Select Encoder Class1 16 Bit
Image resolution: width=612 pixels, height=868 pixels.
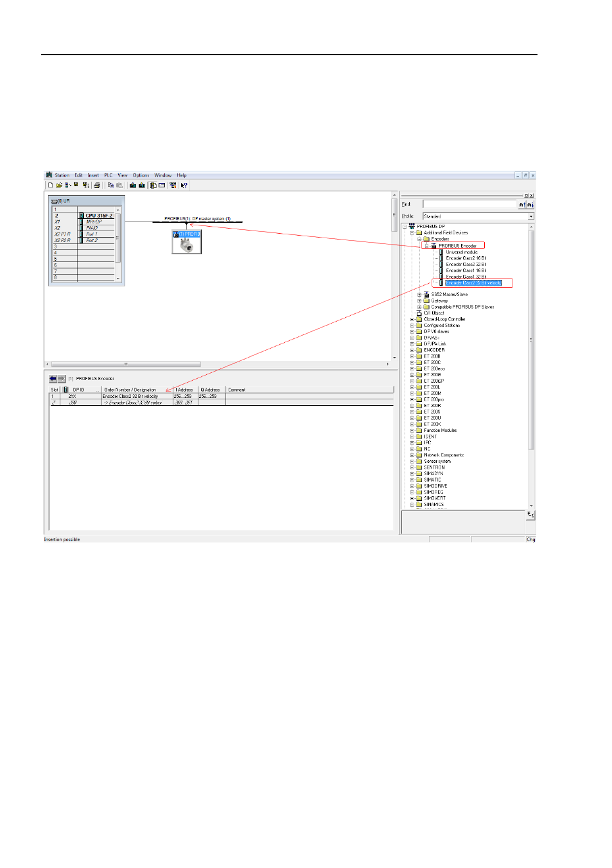(466, 271)
